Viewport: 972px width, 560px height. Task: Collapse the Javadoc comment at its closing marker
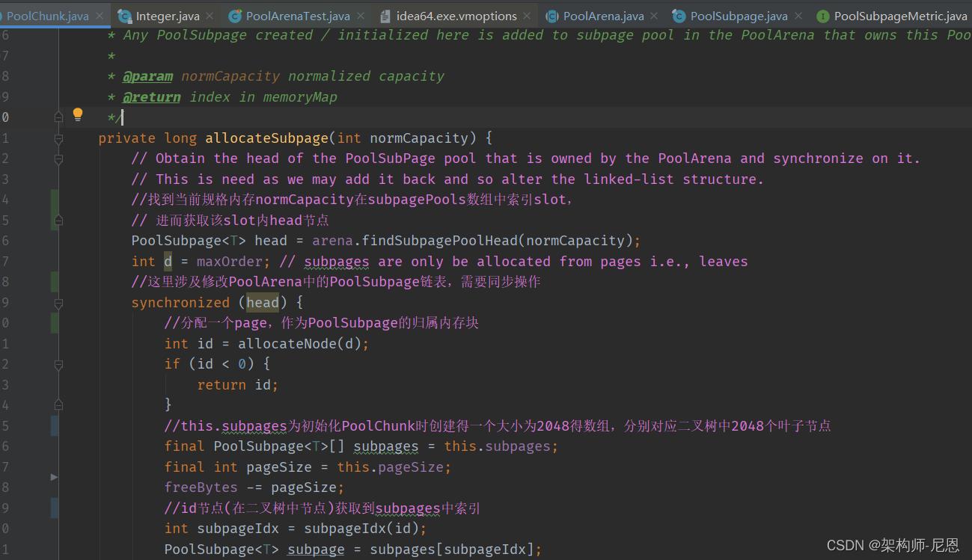tap(58, 117)
